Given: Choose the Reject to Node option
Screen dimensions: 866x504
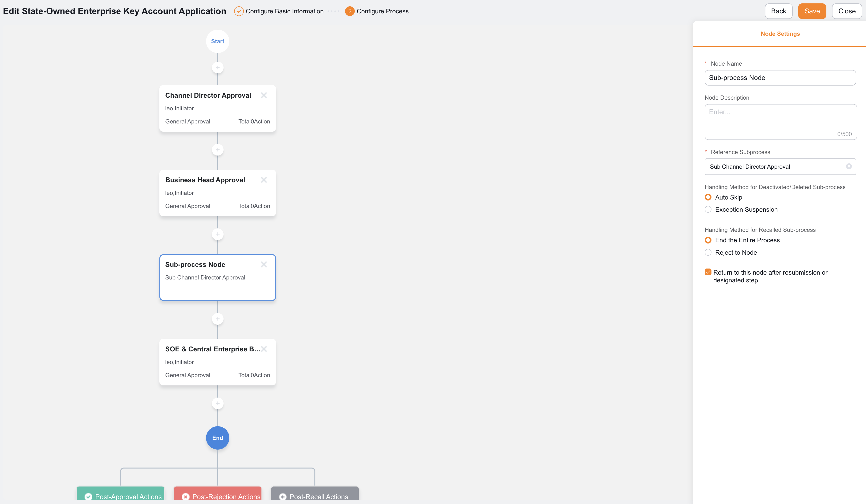Looking at the screenshot, I should (708, 252).
